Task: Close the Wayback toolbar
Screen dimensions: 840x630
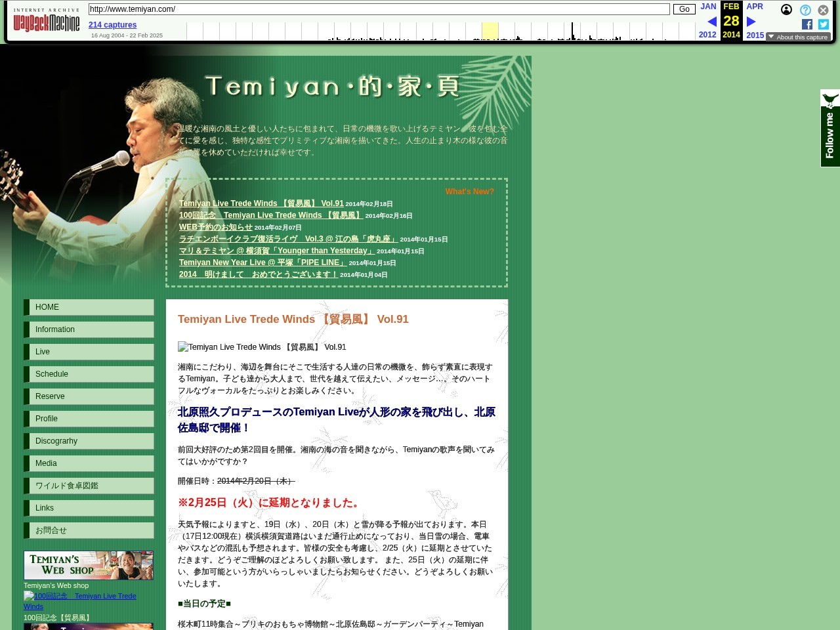Action: click(x=823, y=10)
